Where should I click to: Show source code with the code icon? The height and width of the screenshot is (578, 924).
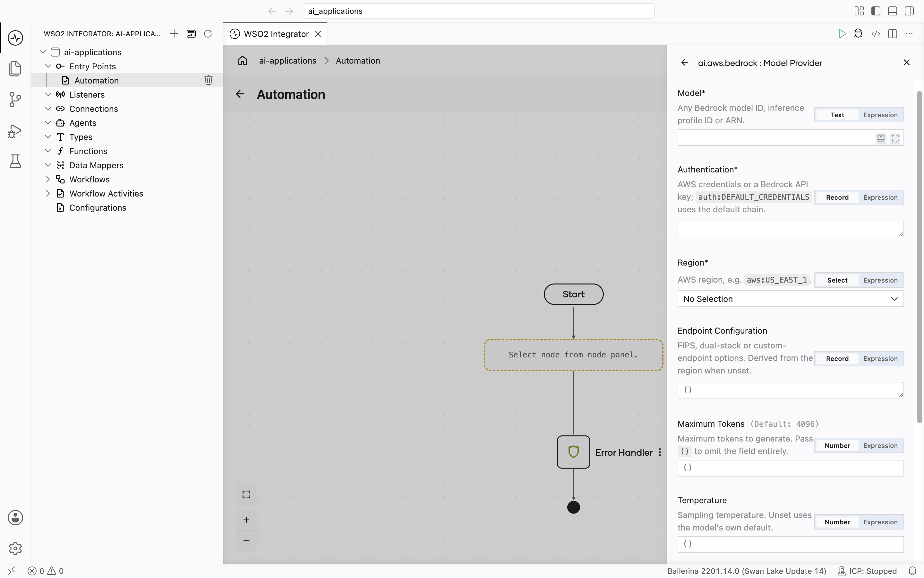coord(876,34)
